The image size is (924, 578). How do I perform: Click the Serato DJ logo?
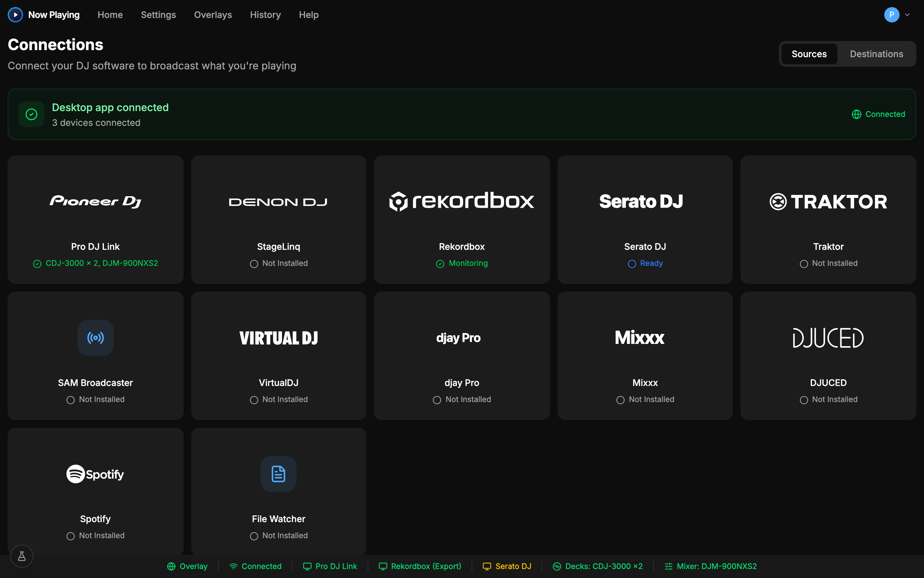(x=641, y=201)
